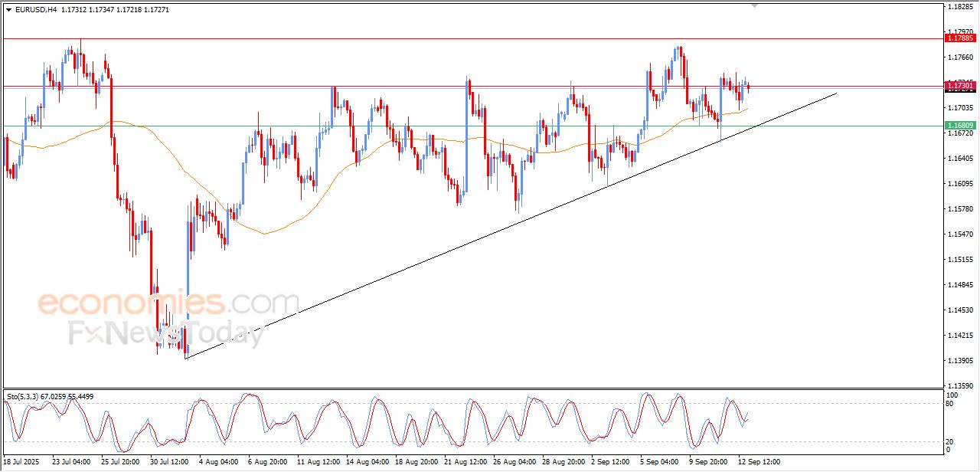Click the 1.17970 price axis label

click(x=960, y=32)
